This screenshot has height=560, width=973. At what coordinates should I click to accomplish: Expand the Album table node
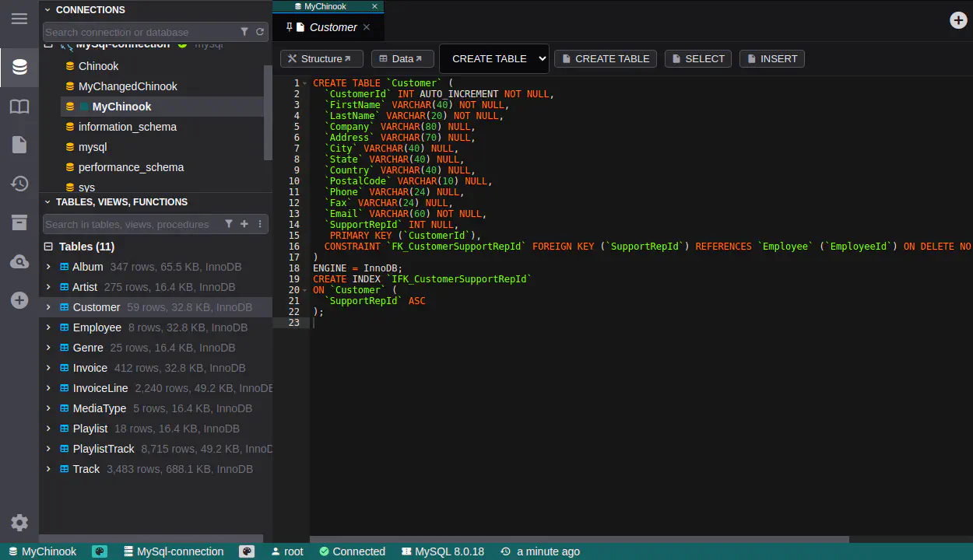(x=48, y=267)
